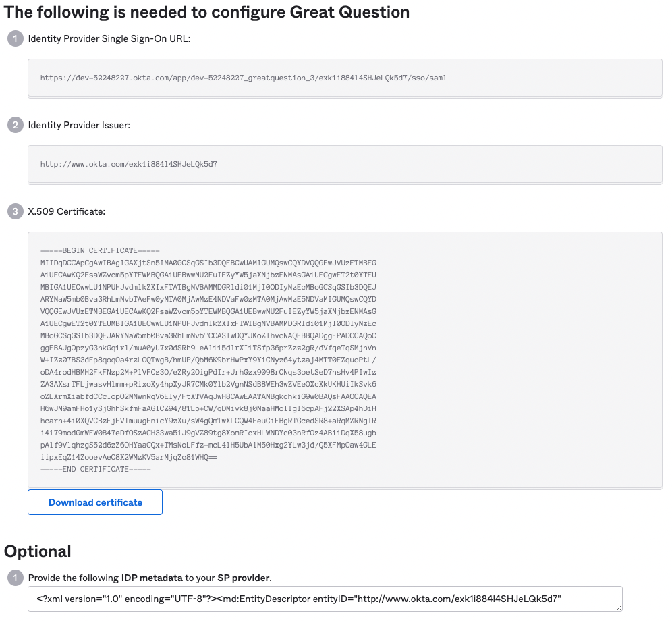Click the bold 'SP provider' text
The width and height of the screenshot is (672, 621).
(244, 578)
